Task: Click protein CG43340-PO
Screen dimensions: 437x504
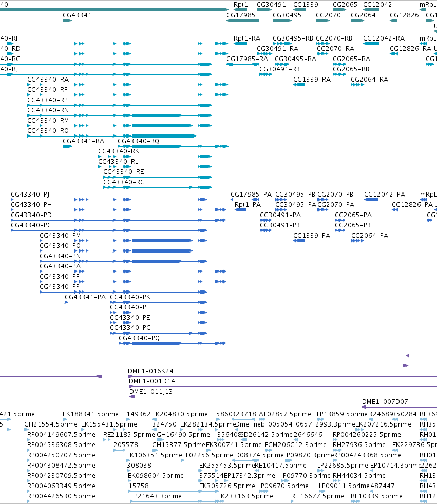Action: (x=60, y=246)
